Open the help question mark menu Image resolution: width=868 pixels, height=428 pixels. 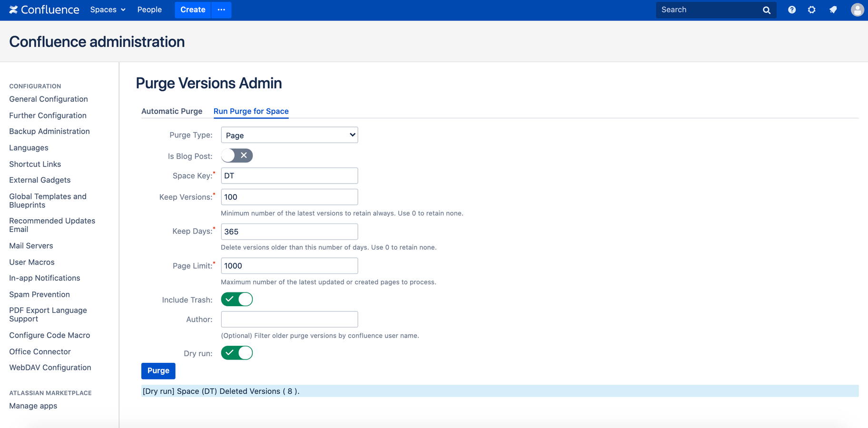point(792,10)
